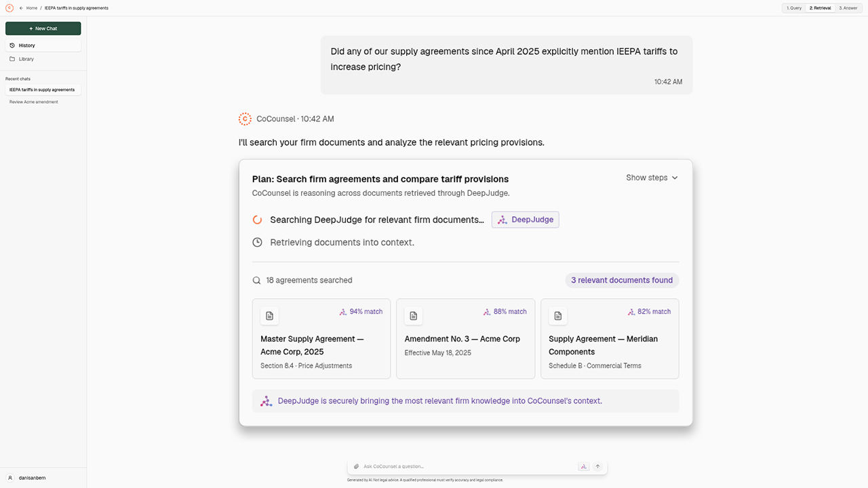Open the History section
This screenshot has width=868, height=488.
pos(43,45)
